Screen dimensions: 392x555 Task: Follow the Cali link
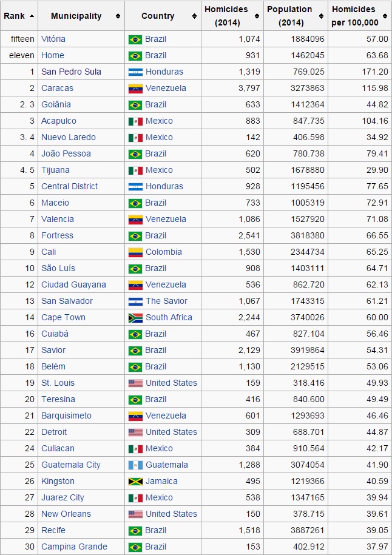click(x=49, y=252)
